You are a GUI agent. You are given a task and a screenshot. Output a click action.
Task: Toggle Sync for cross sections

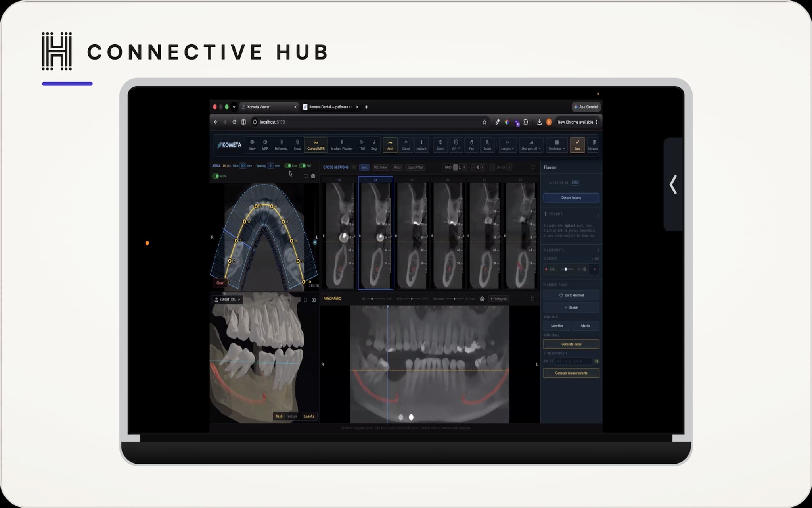pyautogui.click(x=364, y=167)
